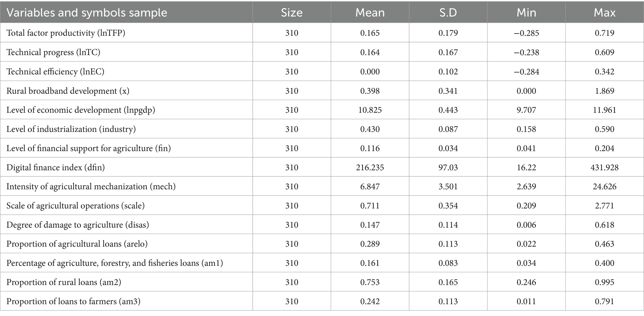
Task: Select the Rural broadband development (x) label
Action: tap(68, 91)
